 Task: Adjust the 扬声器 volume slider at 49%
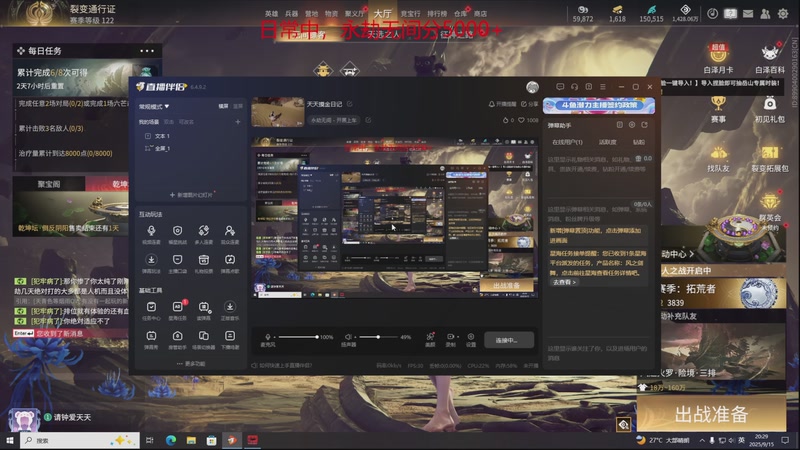coord(378,337)
